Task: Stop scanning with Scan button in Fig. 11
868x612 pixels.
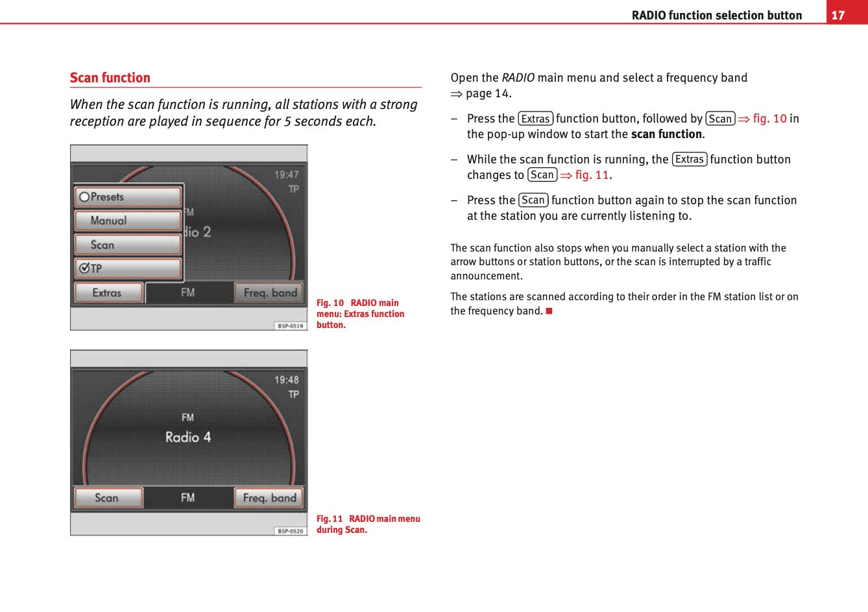Action: [x=108, y=498]
